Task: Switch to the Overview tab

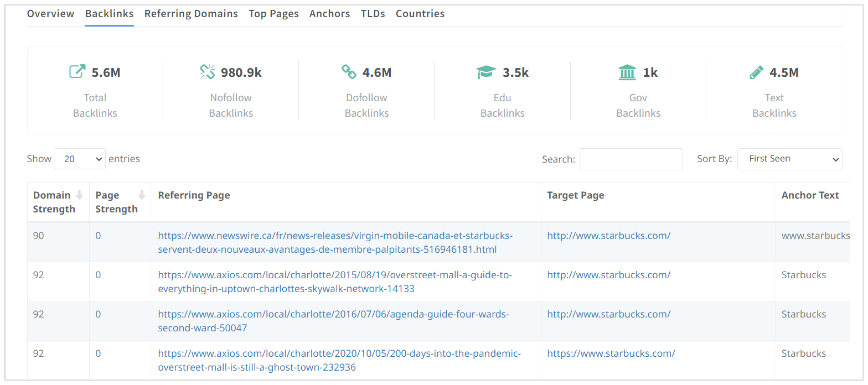Action: (50, 14)
